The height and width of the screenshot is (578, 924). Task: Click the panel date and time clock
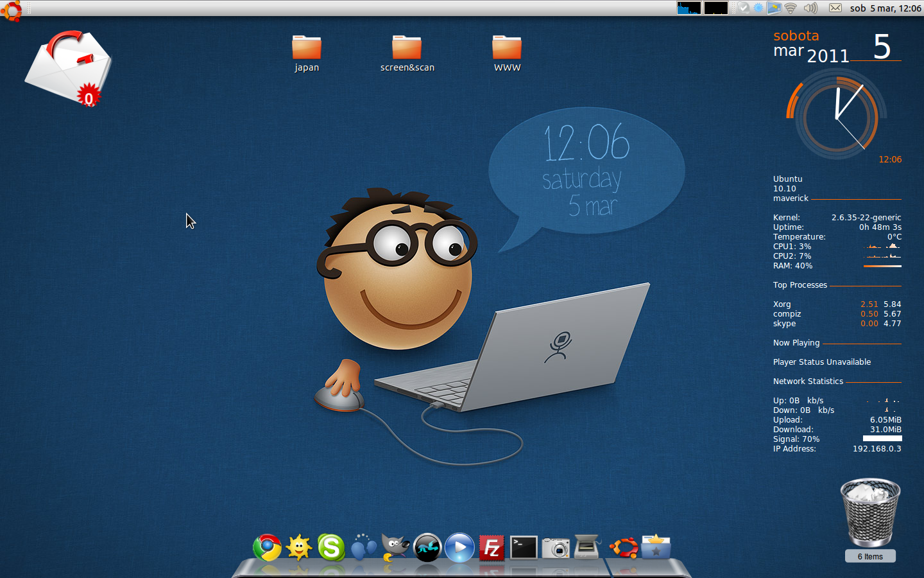pyautogui.click(x=886, y=8)
